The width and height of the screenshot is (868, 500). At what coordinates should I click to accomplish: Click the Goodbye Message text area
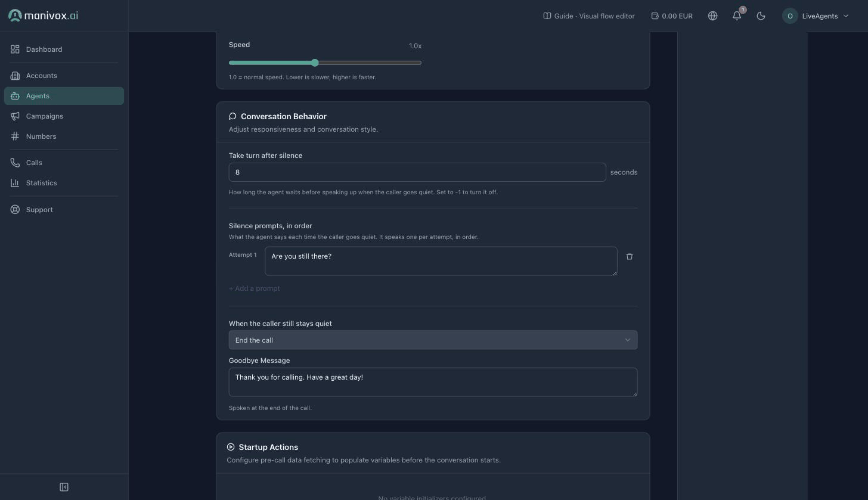point(433,382)
